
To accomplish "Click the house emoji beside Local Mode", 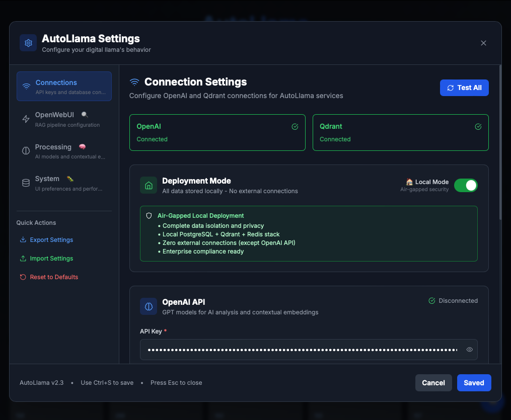I will pyautogui.click(x=409, y=182).
